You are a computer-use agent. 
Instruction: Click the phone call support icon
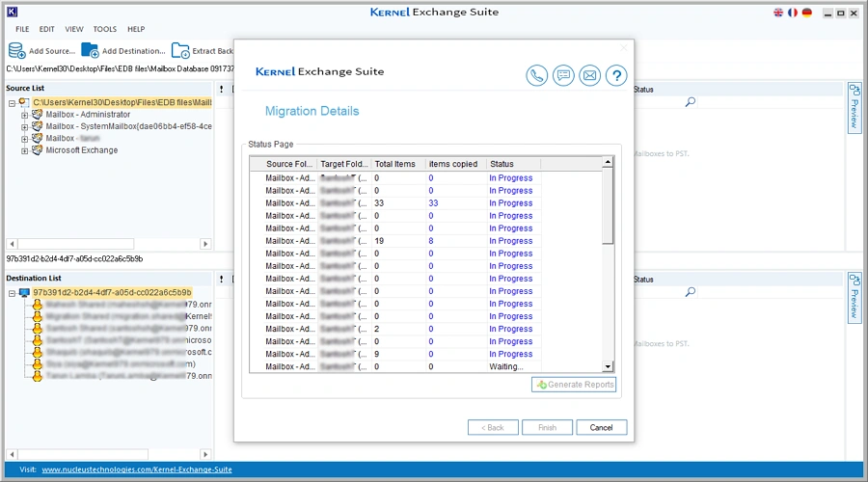536,75
